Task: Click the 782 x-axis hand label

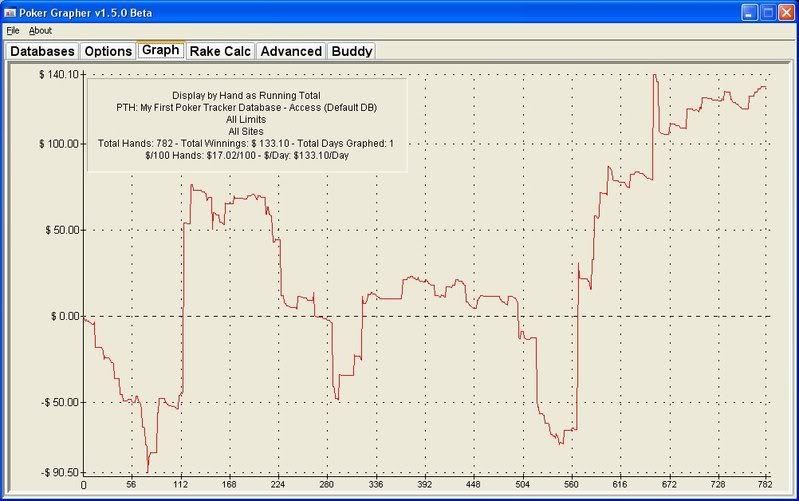Action: coord(766,485)
